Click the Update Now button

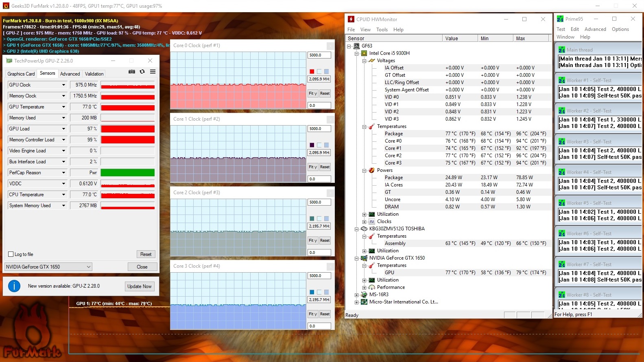click(x=139, y=286)
